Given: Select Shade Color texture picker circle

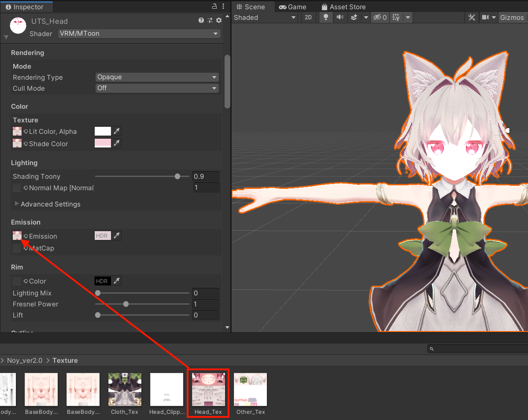Looking at the screenshot, I should (x=26, y=144).
